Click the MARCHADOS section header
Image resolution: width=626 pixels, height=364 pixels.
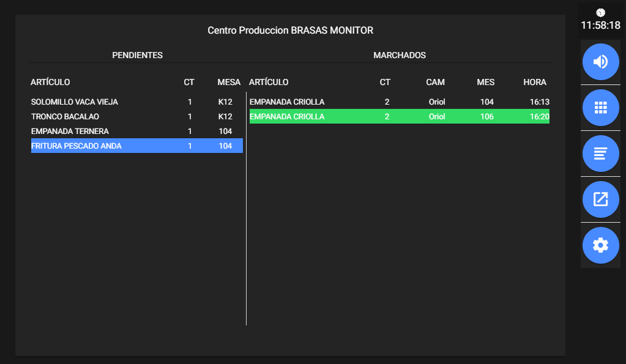tap(400, 55)
